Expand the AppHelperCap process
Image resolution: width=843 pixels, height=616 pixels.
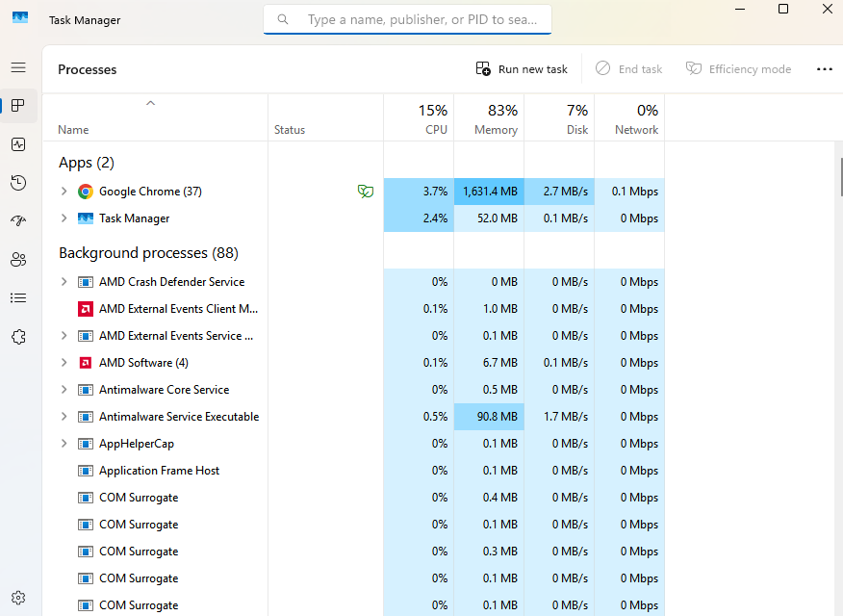click(64, 444)
